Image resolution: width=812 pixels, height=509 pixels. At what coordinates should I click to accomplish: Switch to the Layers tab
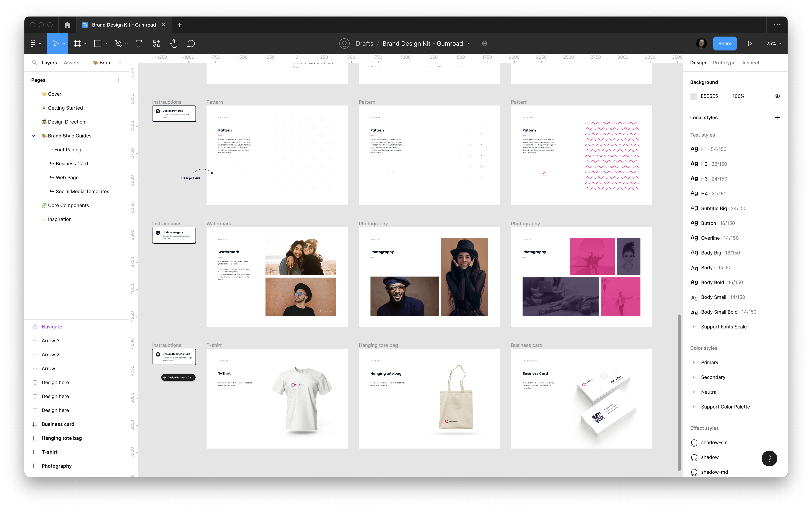click(x=49, y=63)
